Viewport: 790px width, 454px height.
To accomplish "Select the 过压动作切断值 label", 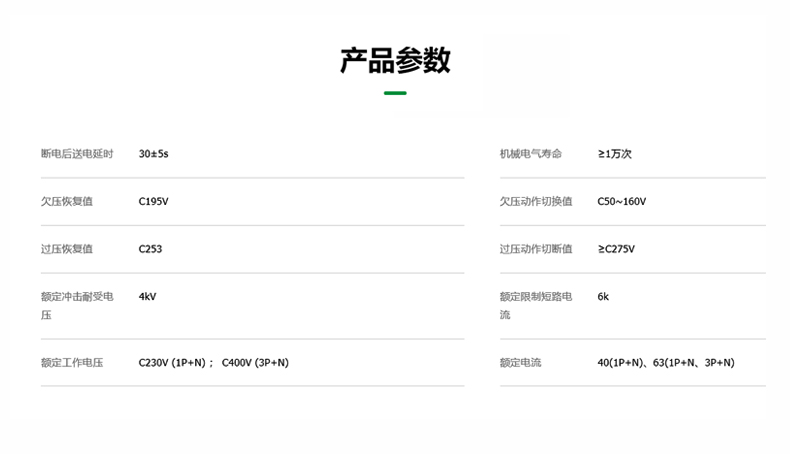I will [536, 249].
